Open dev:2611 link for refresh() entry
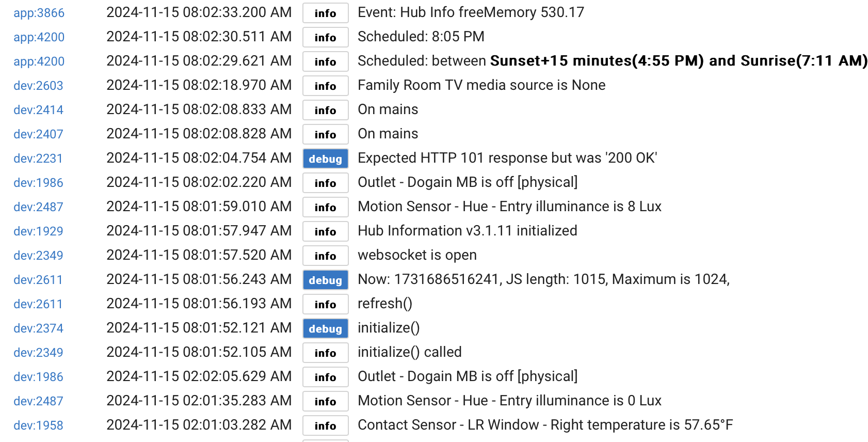The image size is (868, 442). (38, 304)
